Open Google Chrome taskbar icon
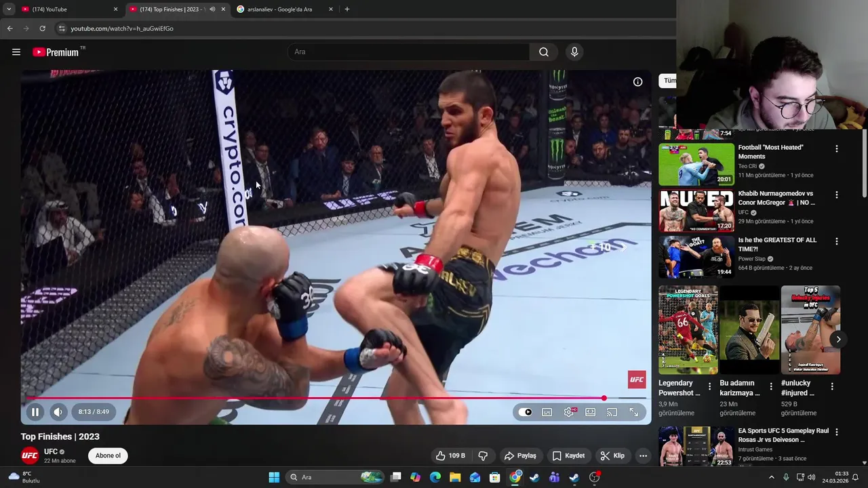The height and width of the screenshot is (488, 868). 515,477
